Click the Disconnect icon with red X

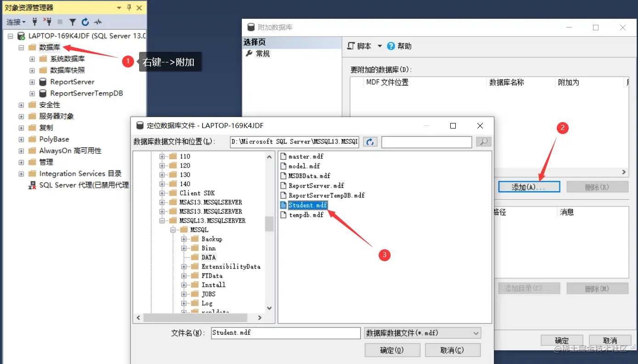pos(47,22)
